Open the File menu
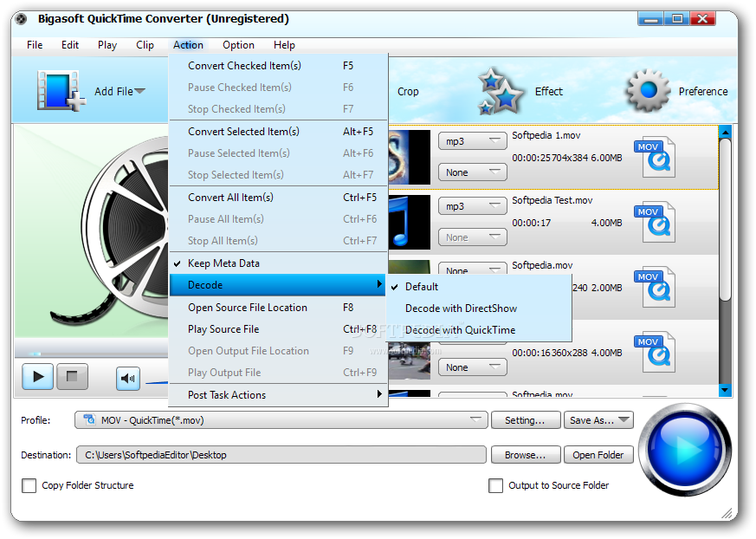The height and width of the screenshot is (539, 756). (x=35, y=45)
